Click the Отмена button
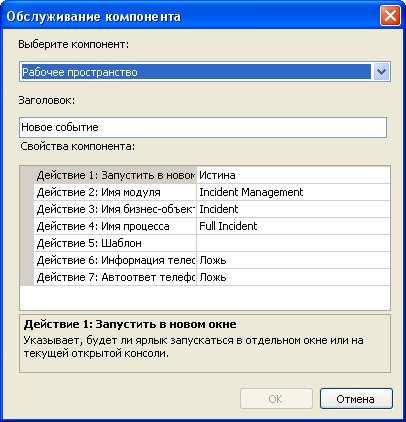Image resolution: width=406 pixels, height=422 pixels. pyautogui.click(x=356, y=399)
